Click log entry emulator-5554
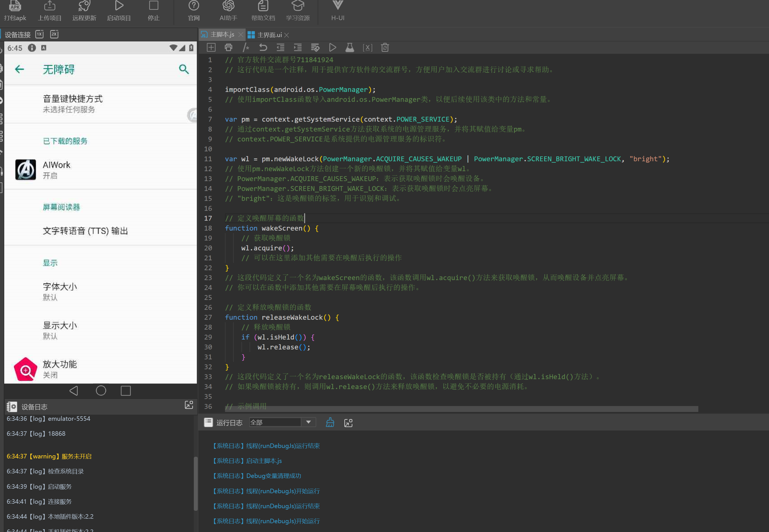Screen dimensions: 769x532 click(x=48, y=419)
